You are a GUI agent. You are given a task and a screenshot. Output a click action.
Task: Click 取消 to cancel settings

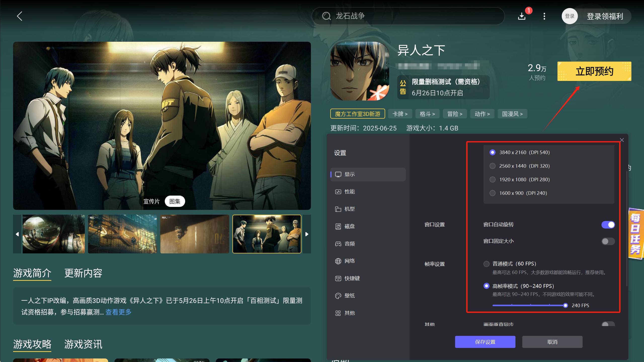coord(552,342)
